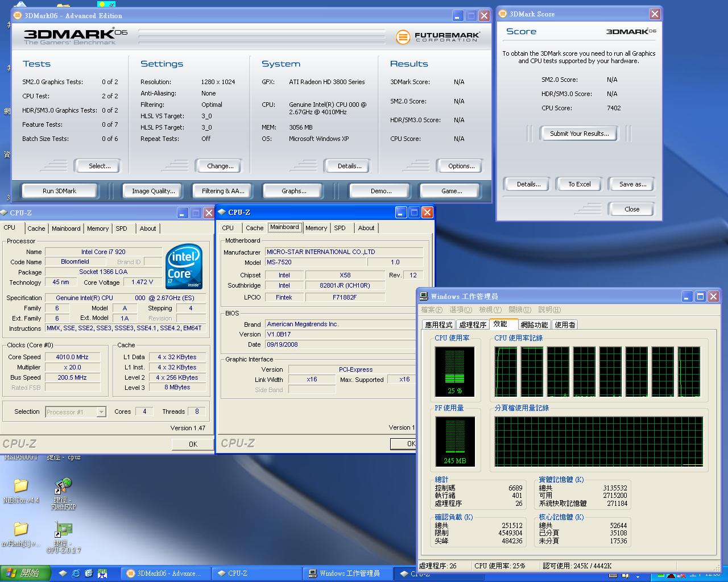Click Change under the Settings section
The height and width of the screenshot is (582, 728).
[x=220, y=166]
